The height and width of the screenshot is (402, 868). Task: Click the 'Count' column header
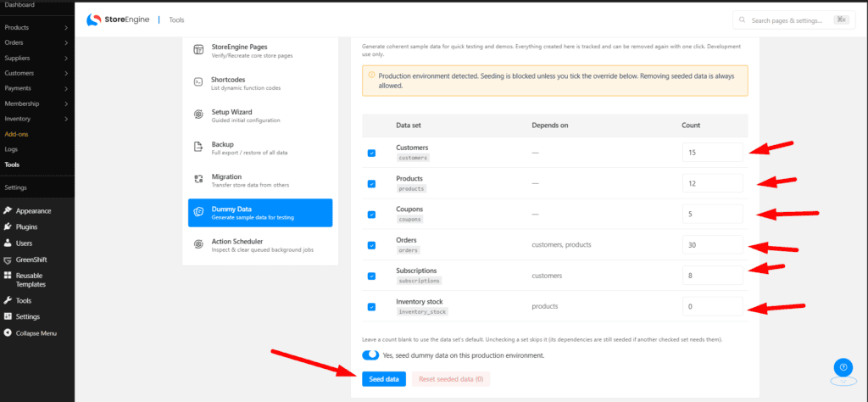pos(691,126)
